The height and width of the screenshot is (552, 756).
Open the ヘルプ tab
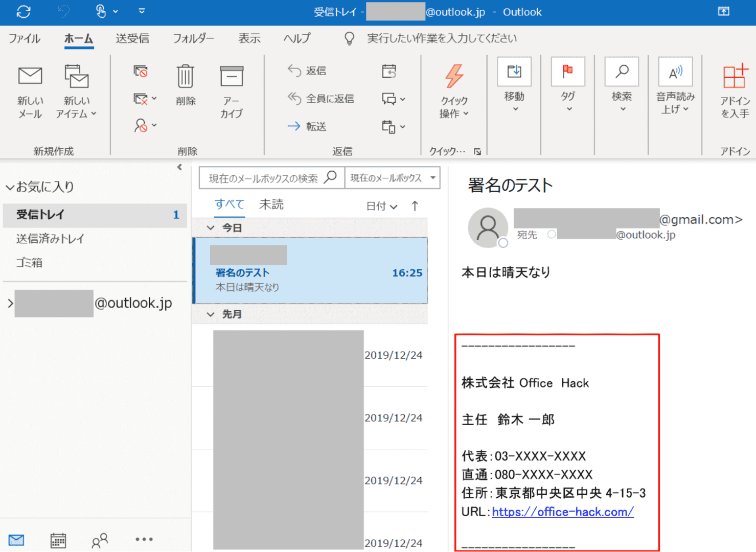click(297, 38)
